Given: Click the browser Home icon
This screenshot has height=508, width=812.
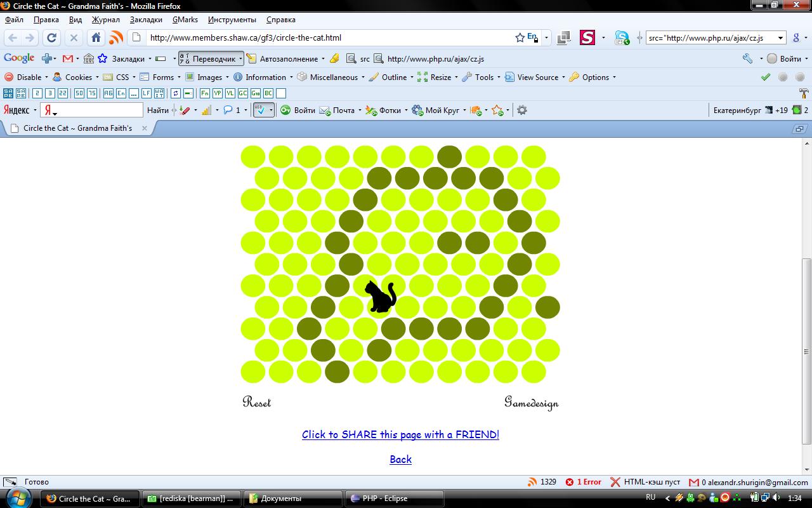Looking at the screenshot, I should (x=96, y=37).
